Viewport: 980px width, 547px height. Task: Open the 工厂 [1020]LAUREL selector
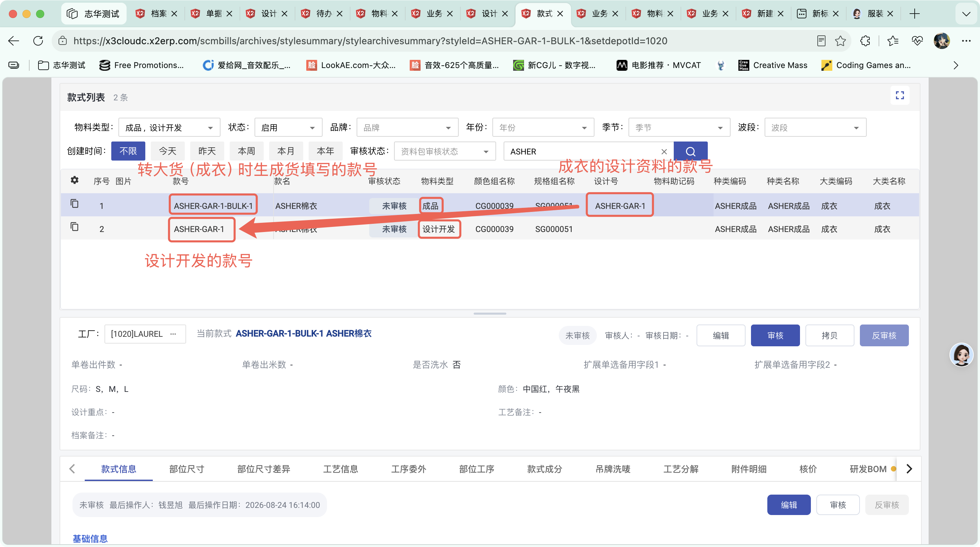(x=145, y=334)
